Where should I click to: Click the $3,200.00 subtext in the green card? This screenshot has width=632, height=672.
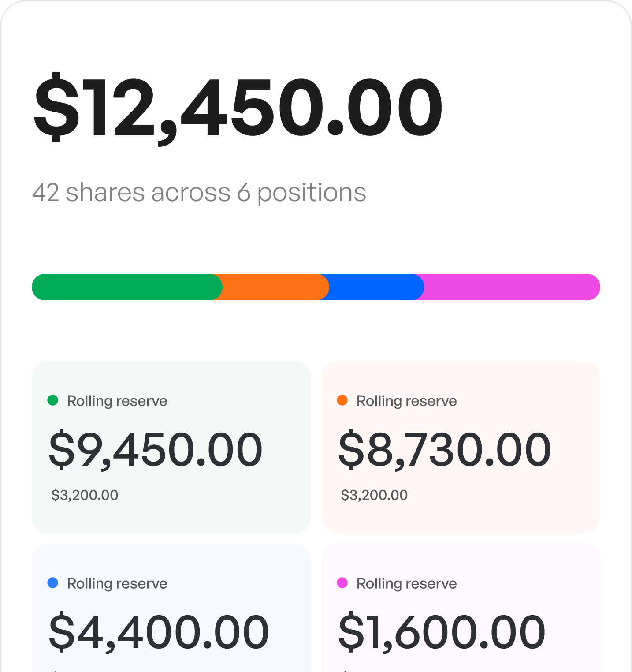pyautogui.click(x=85, y=495)
